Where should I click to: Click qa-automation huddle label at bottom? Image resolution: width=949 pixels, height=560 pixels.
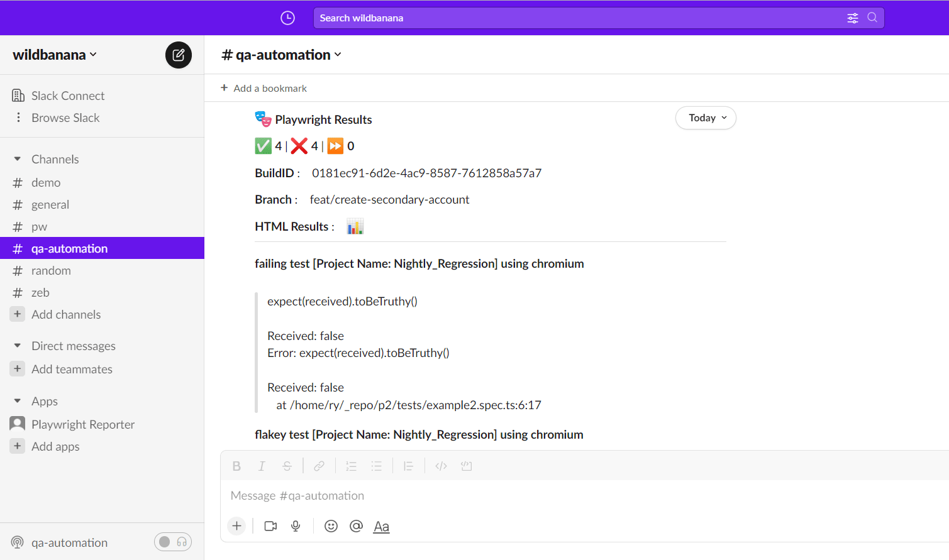(69, 542)
